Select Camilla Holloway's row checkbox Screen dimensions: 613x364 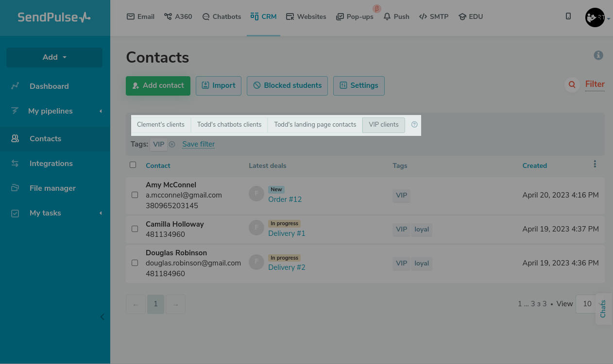135,229
